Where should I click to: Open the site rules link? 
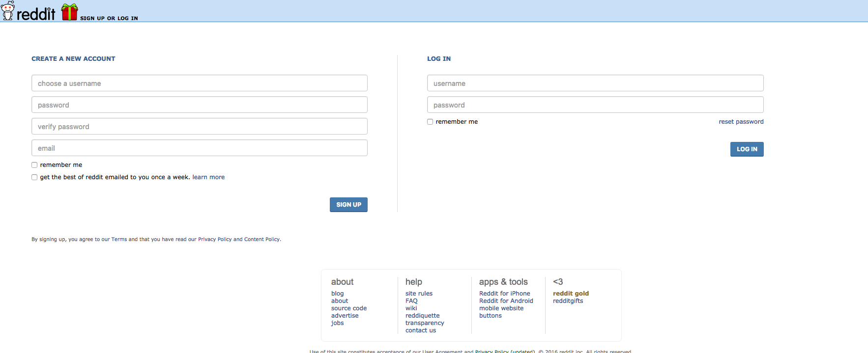click(419, 294)
